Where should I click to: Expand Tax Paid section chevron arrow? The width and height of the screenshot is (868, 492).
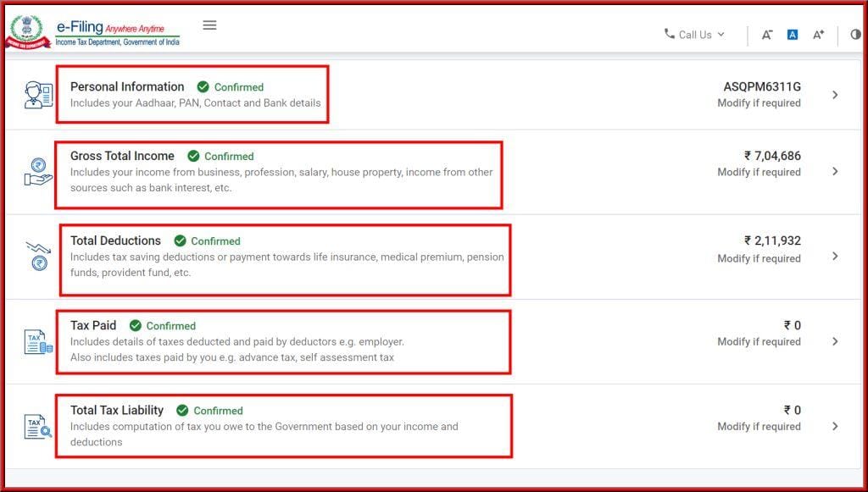coord(835,341)
